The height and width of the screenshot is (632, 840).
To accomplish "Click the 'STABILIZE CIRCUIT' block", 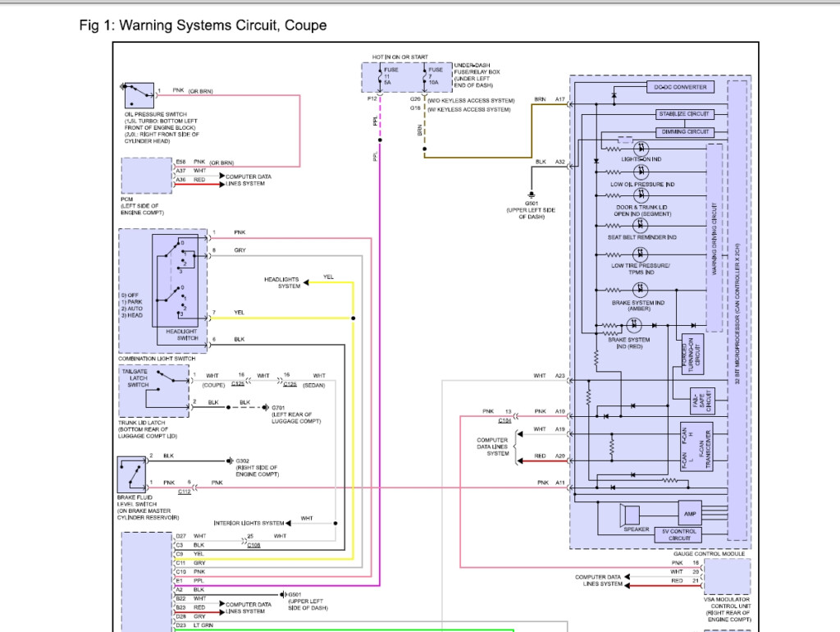I will (x=683, y=113).
